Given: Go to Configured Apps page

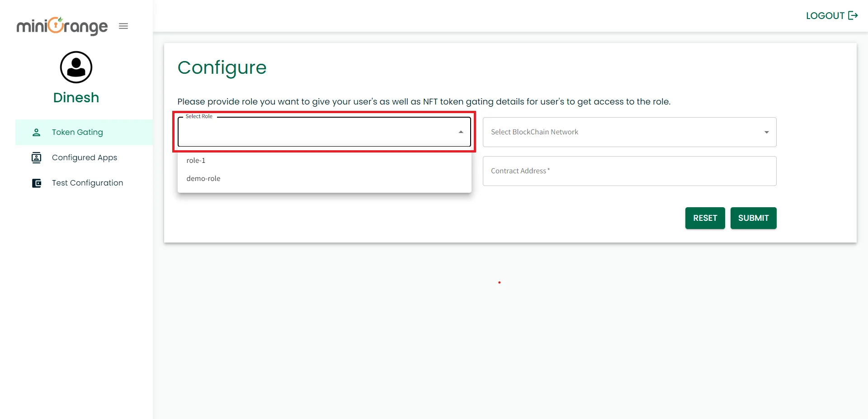Looking at the screenshot, I should (85, 157).
